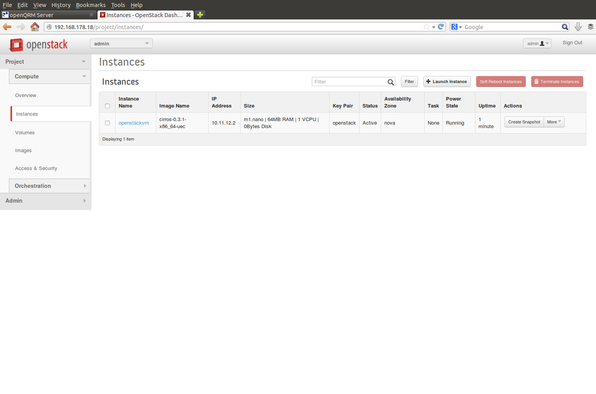Go to Overview in the sidebar
This screenshot has height=394, width=596.
[26, 95]
